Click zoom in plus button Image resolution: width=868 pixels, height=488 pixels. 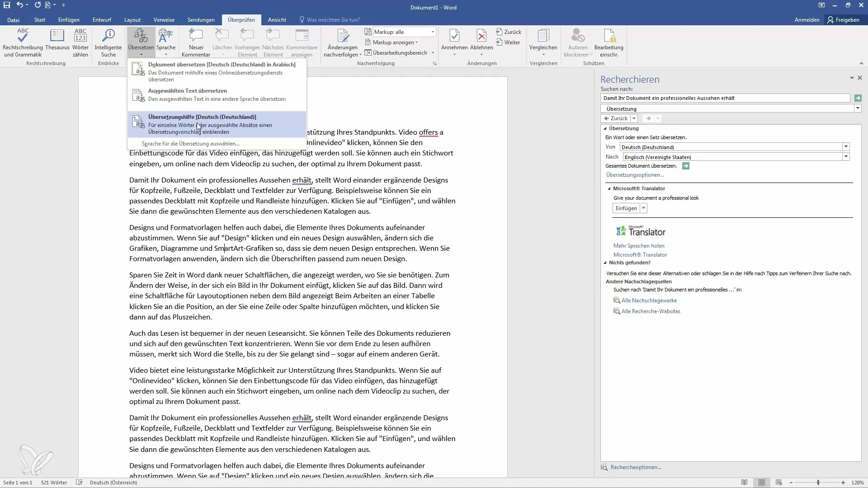click(843, 483)
